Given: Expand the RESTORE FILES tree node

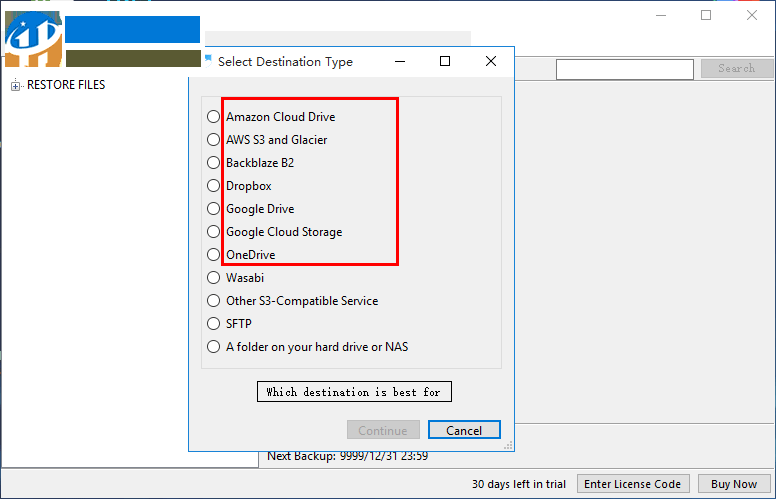Looking at the screenshot, I should 16,86.
